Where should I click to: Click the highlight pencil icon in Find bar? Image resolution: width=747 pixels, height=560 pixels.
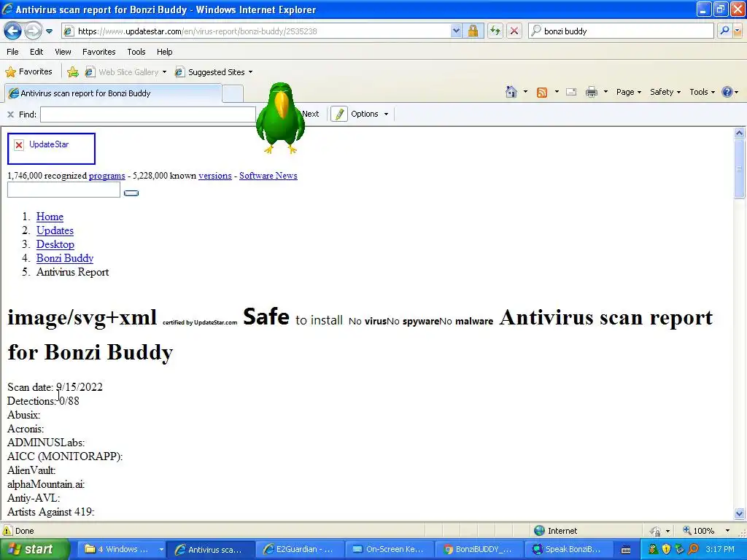pyautogui.click(x=338, y=114)
